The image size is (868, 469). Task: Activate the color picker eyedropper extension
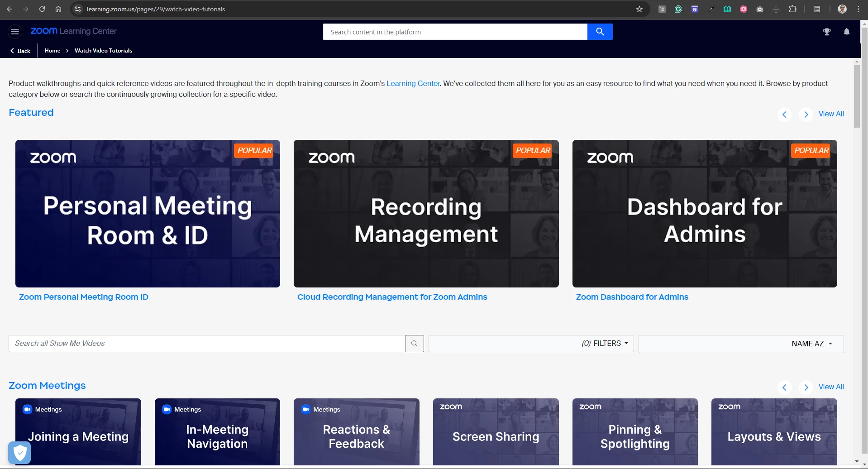tap(711, 9)
